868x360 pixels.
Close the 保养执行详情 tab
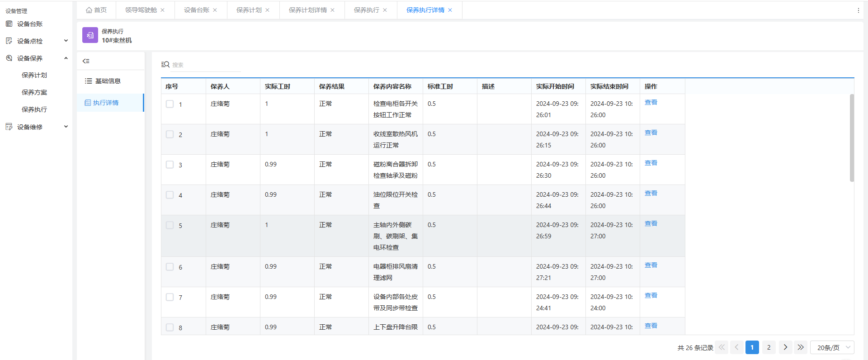450,10
